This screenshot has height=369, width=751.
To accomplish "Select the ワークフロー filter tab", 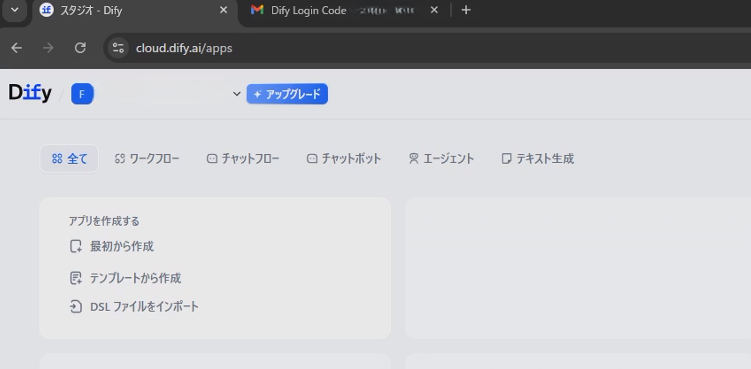I will tap(147, 159).
